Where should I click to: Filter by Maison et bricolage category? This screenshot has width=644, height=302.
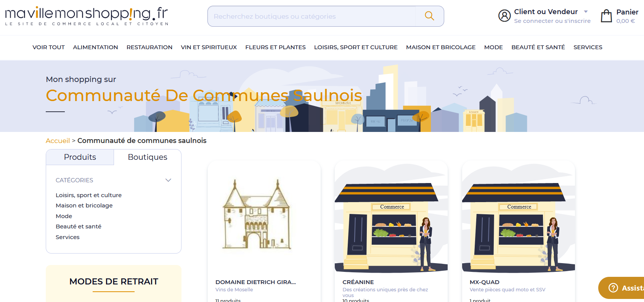84,206
